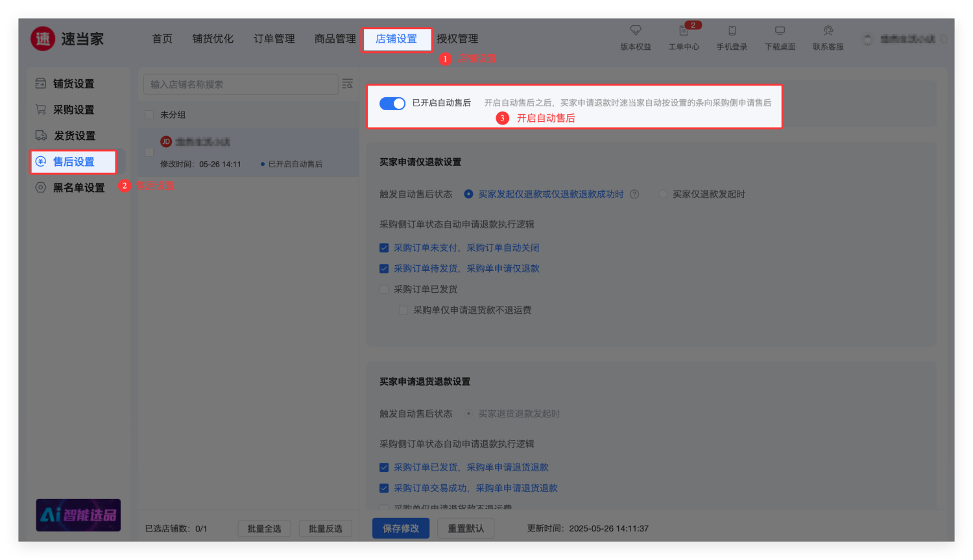Open 工单中心 ticket center icon
The width and height of the screenshot is (973, 560).
pyautogui.click(x=684, y=31)
